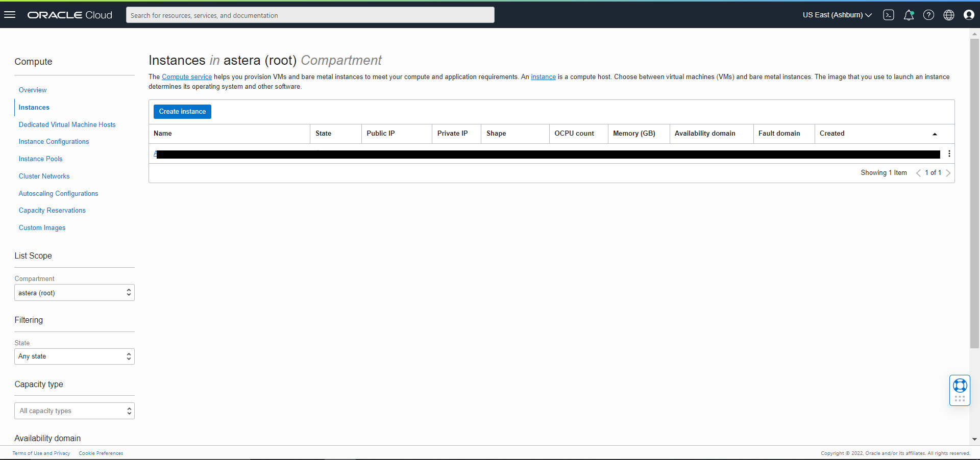Go to next page of instances
This screenshot has height=460, width=980.
[948, 173]
